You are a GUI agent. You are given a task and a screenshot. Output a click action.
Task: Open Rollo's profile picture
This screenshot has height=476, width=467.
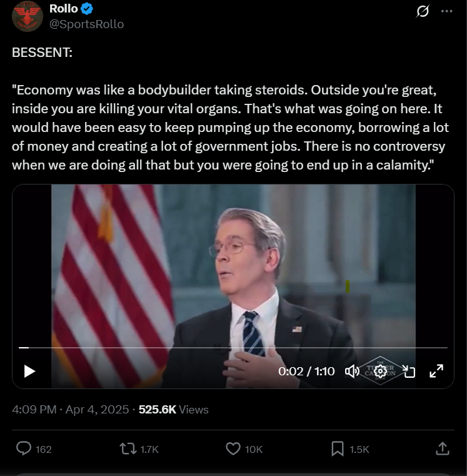point(26,16)
